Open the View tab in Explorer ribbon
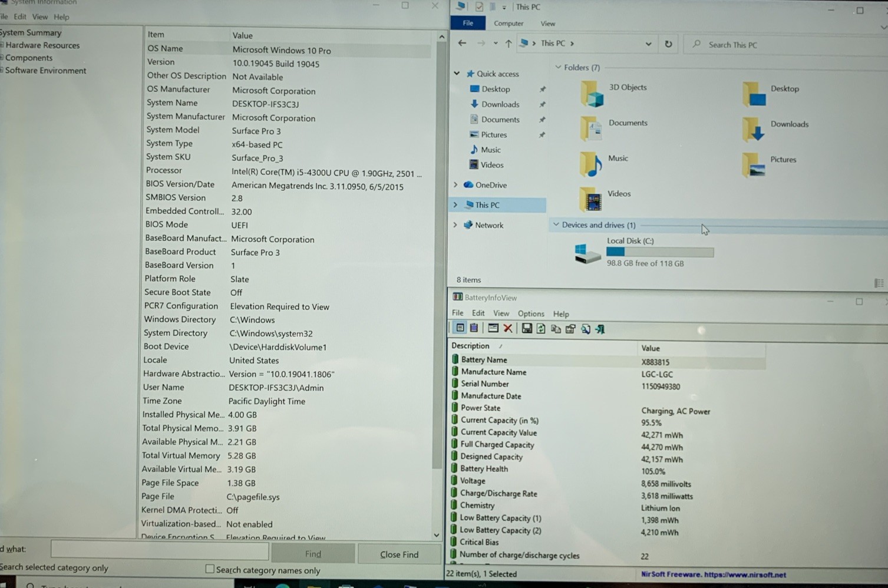888x588 pixels. [x=548, y=24]
